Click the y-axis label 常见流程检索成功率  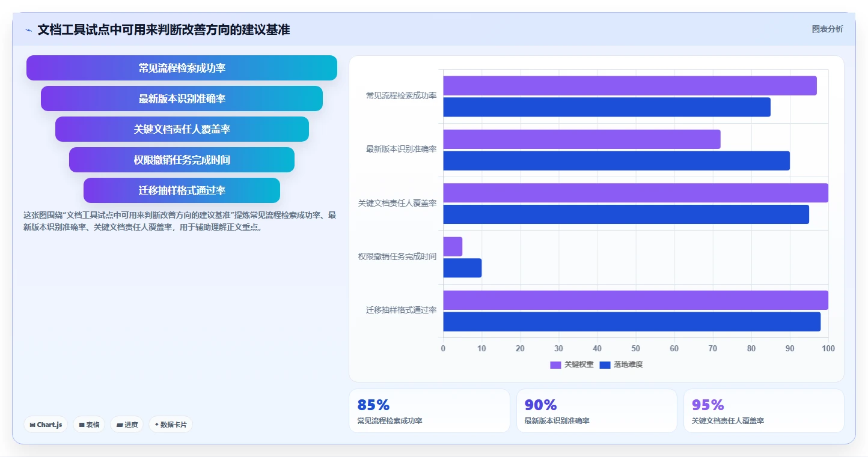[x=401, y=95]
